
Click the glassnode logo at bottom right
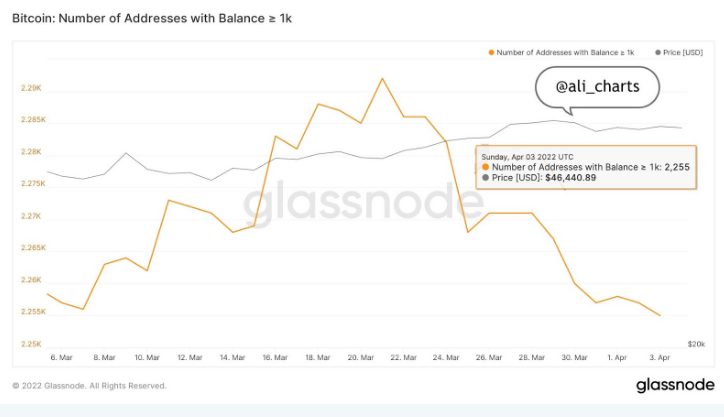(675, 385)
